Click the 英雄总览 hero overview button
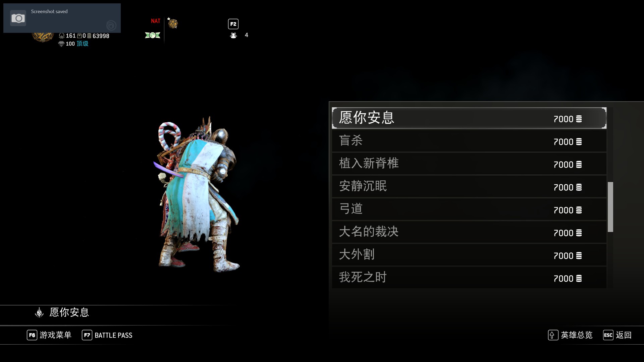This screenshot has height=362, width=644. [577, 335]
